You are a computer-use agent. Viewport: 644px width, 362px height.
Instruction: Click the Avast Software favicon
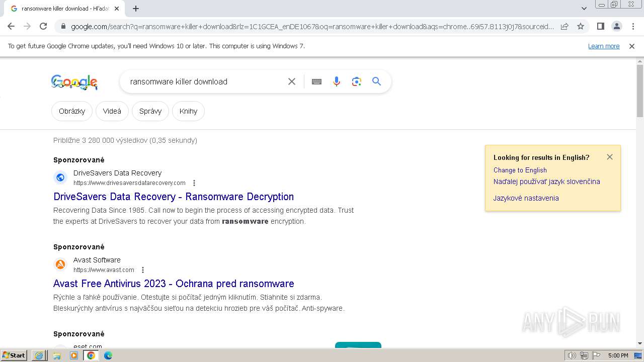60,264
